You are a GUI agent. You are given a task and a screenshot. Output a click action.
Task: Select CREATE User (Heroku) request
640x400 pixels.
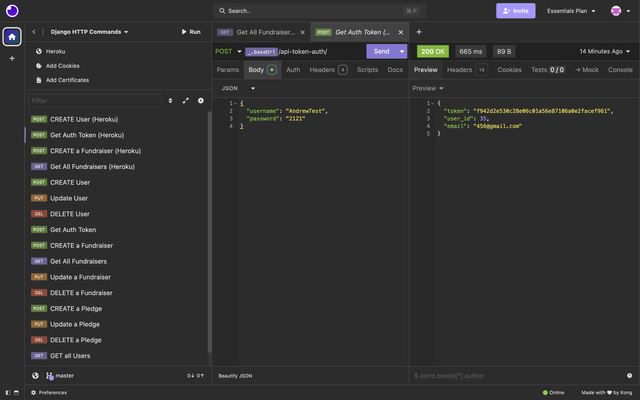117,120
